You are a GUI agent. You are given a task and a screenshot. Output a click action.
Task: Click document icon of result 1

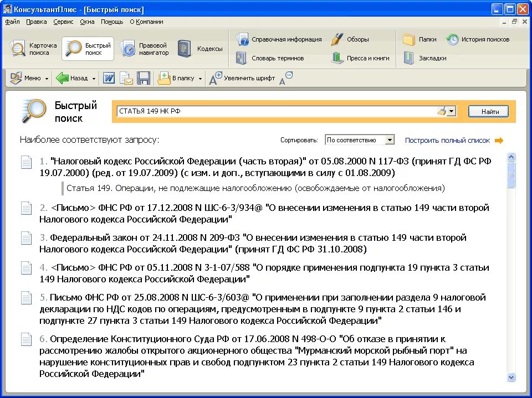tap(26, 162)
